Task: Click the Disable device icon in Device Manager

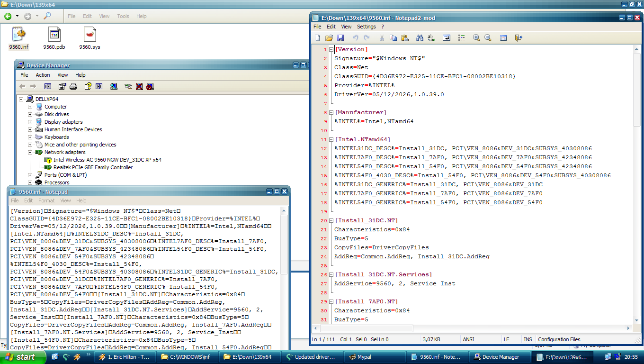Action: [x=150, y=86]
